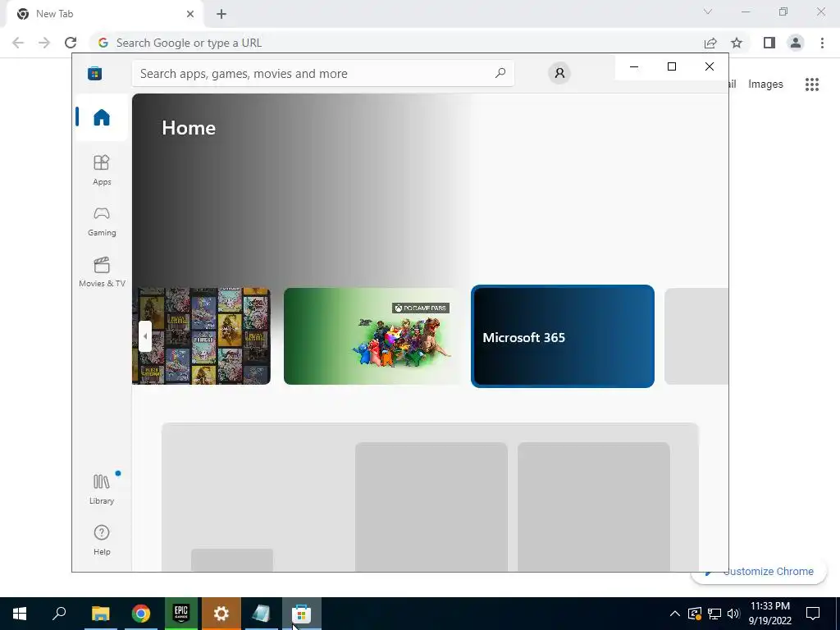Open Epic Games Launcher from taskbar
This screenshot has height=630, width=840.
pyautogui.click(x=181, y=614)
